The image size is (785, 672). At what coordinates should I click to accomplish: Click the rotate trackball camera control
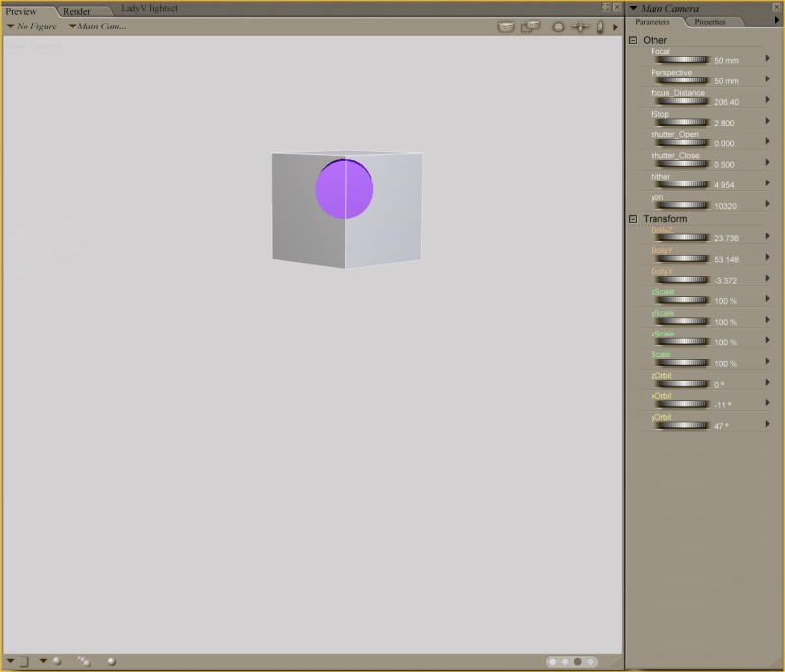coord(558,27)
